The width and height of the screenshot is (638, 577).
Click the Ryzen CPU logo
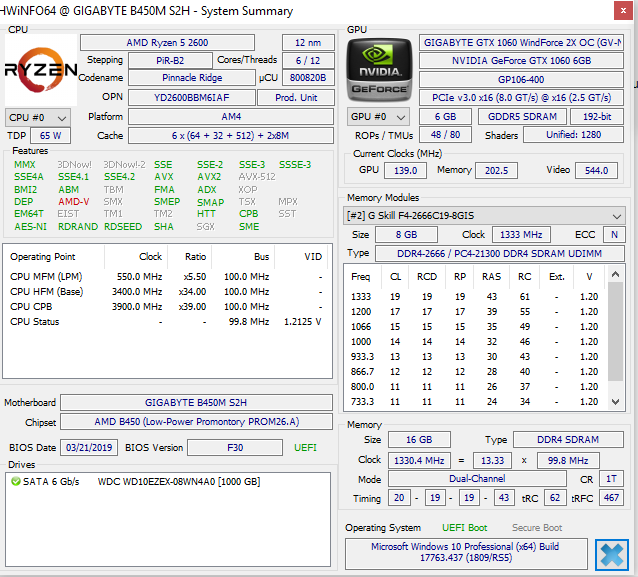[x=41, y=70]
